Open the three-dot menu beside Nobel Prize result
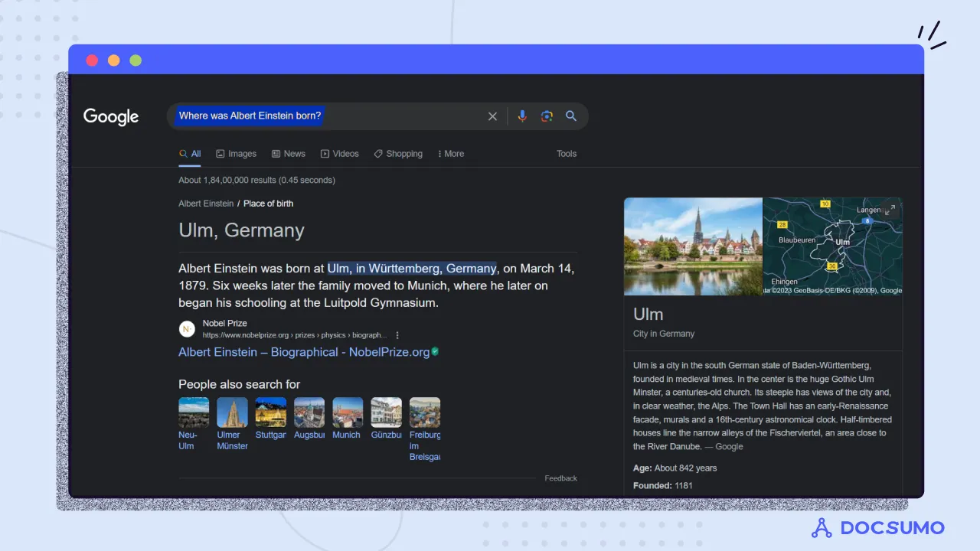Viewport: 980px width, 551px height. 397,335
